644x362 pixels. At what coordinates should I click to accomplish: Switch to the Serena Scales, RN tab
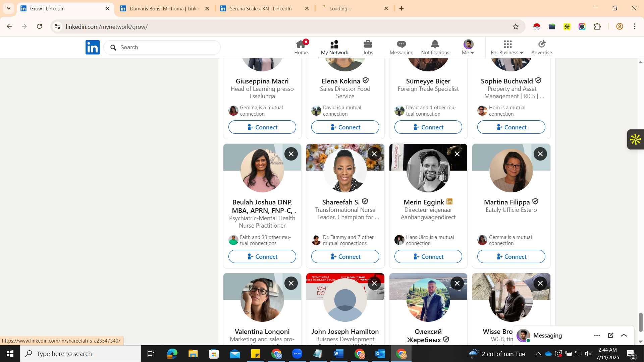point(264,8)
